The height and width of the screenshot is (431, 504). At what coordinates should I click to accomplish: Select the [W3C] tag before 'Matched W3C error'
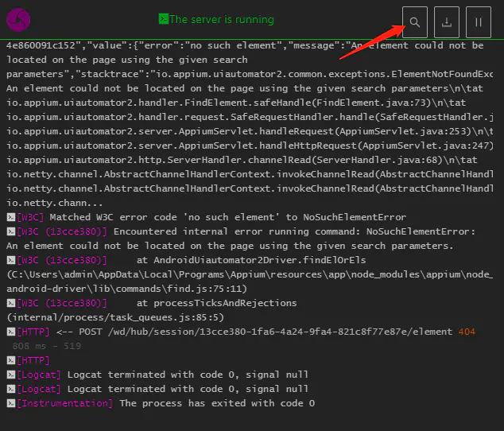(30, 217)
